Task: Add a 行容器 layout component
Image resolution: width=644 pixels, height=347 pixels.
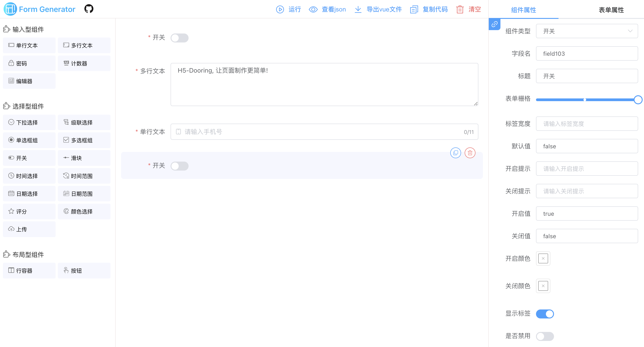Action: point(29,270)
